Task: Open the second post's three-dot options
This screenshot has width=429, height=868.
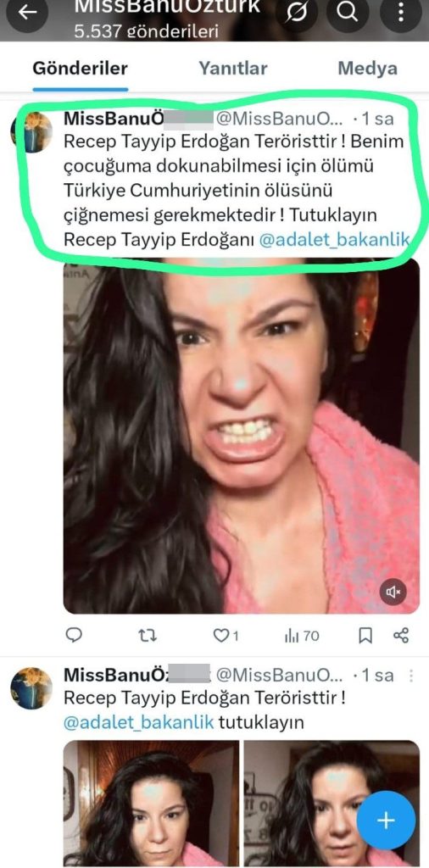Action: point(410,676)
